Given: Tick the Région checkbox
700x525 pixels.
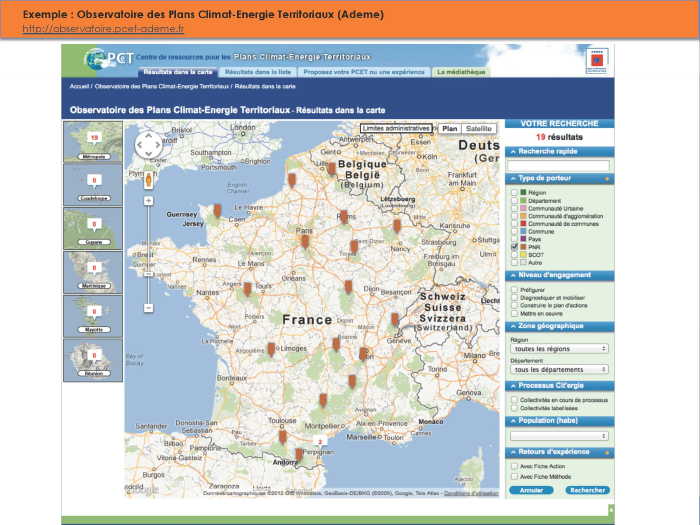Looking at the screenshot, I should pos(514,192).
